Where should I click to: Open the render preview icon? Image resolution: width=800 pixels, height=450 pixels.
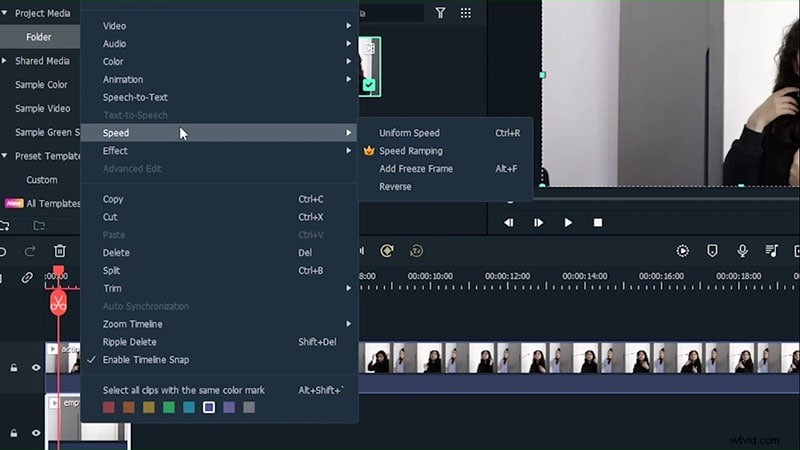(682, 251)
